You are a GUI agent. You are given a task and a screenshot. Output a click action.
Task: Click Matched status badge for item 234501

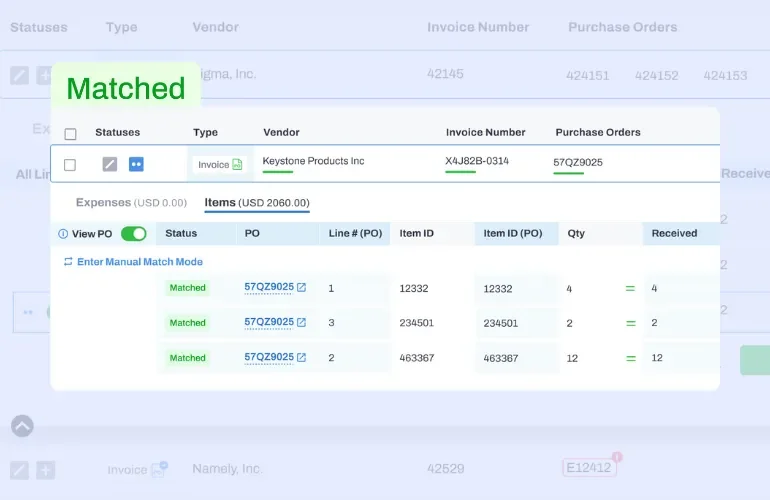(x=188, y=323)
